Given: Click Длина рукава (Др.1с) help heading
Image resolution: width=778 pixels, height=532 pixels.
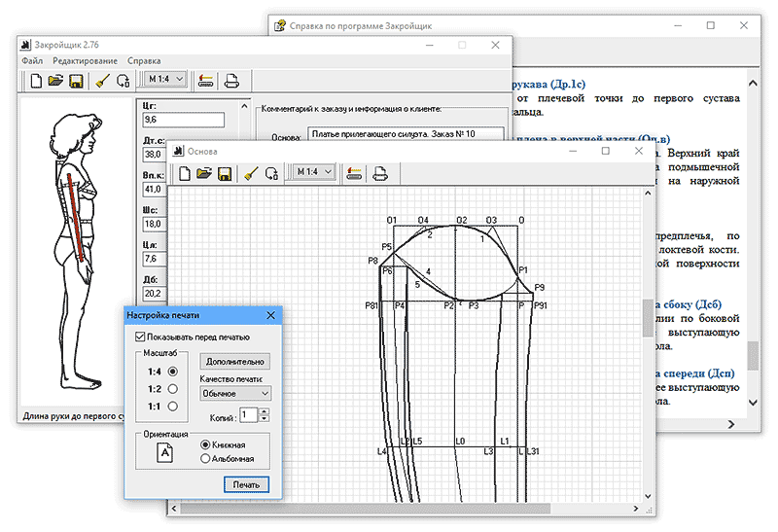Looking at the screenshot, I should (548, 84).
